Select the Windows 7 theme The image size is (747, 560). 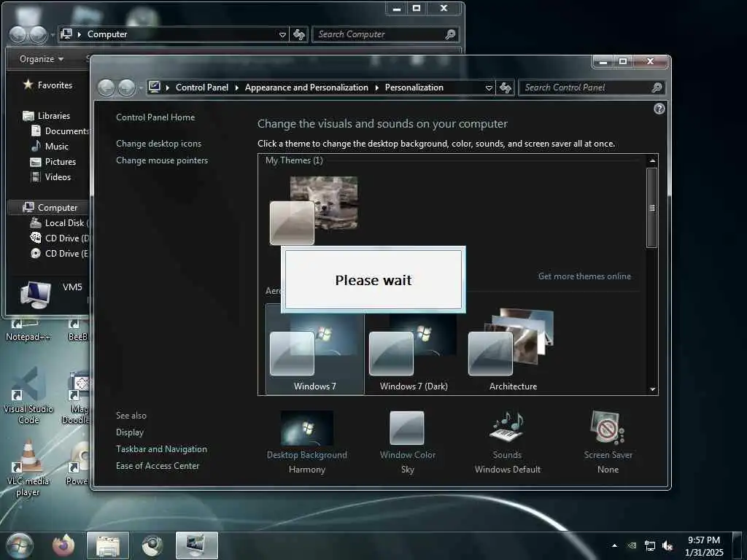click(315, 350)
